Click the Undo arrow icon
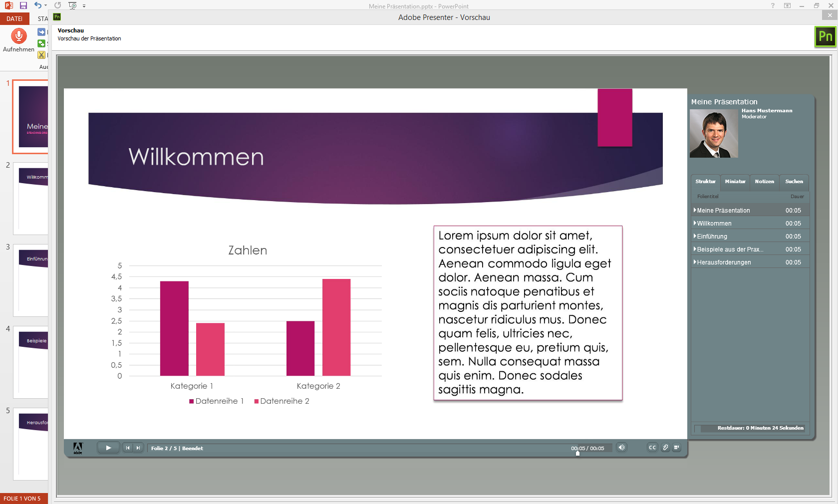Image resolution: width=838 pixels, height=504 pixels. pos(37,5)
